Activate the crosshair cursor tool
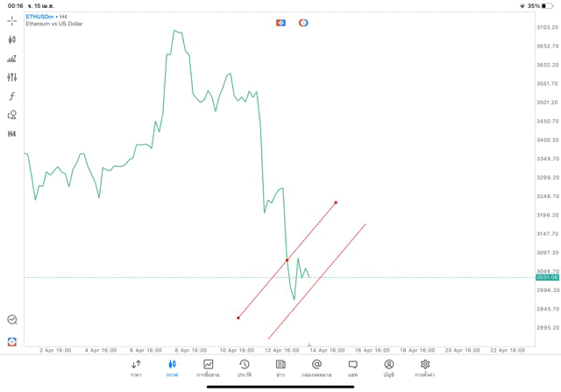This screenshot has width=561, height=392. pyautogui.click(x=11, y=20)
